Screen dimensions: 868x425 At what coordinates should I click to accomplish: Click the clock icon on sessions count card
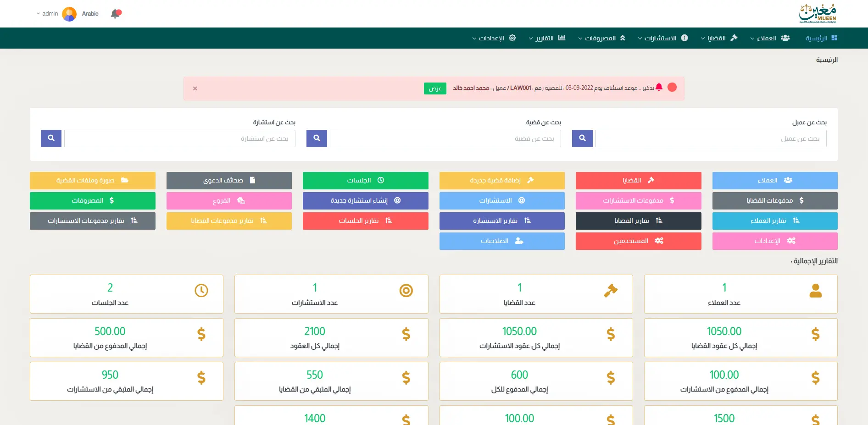(201, 291)
